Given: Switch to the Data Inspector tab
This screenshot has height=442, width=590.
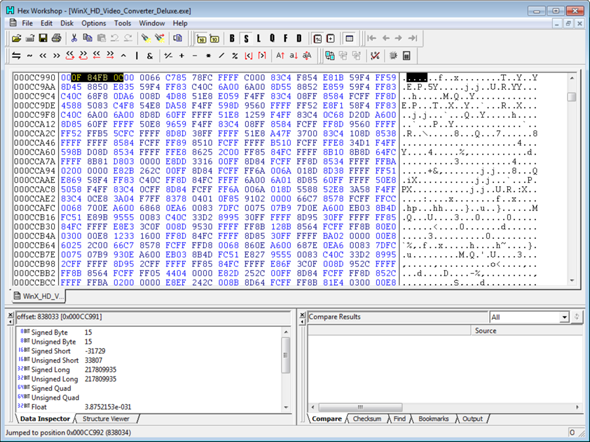Looking at the screenshot, I should coord(45,419).
